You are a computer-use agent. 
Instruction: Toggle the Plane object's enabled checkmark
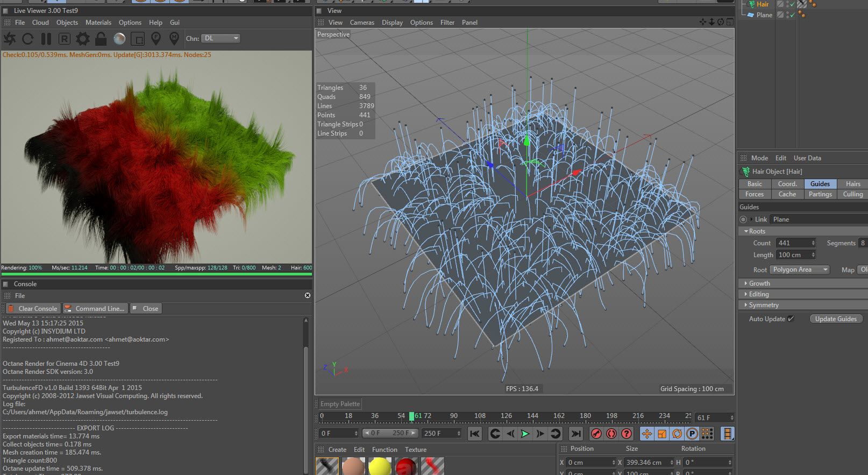tap(792, 15)
